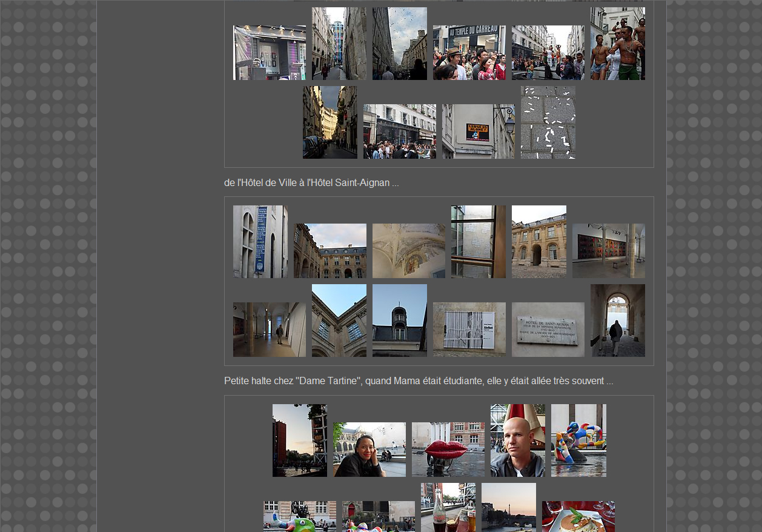View the rooftop dormer turret photo
Image resolution: width=762 pixels, height=532 pixels.
[399, 321]
